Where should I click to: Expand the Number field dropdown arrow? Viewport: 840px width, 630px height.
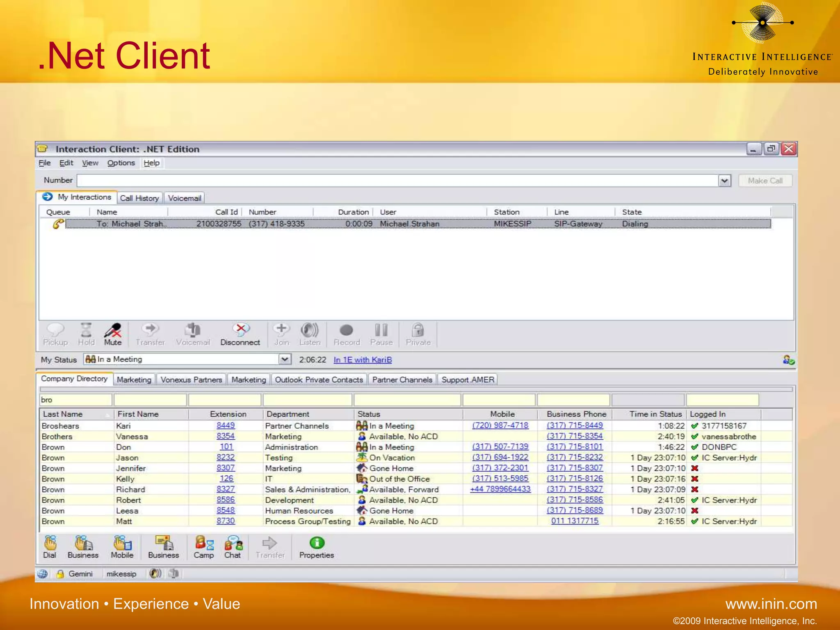tap(724, 181)
